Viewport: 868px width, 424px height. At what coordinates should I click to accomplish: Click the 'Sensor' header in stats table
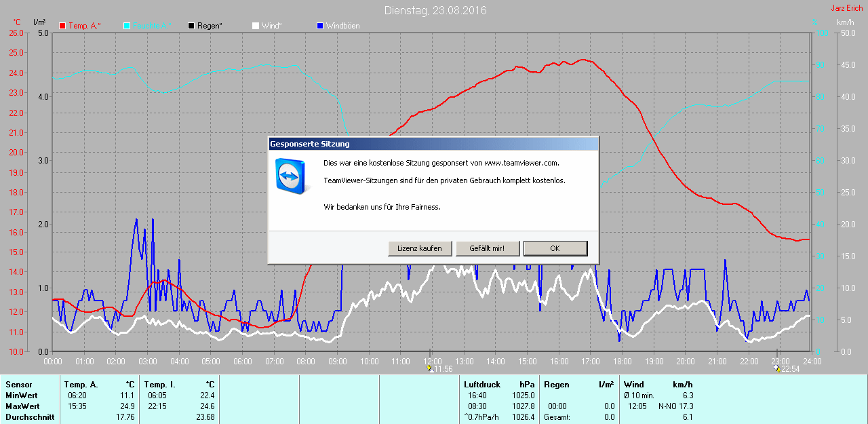pyautogui.click(x=18, y=385)
